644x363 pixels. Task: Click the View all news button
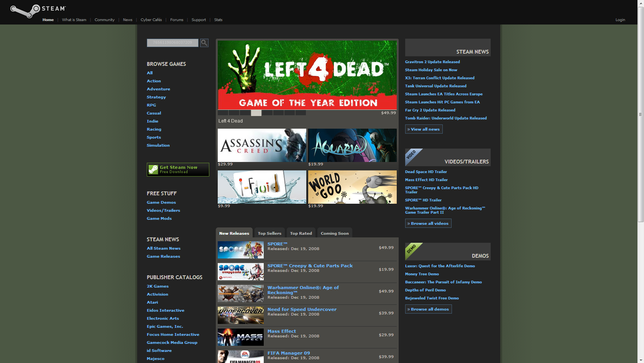424,129
